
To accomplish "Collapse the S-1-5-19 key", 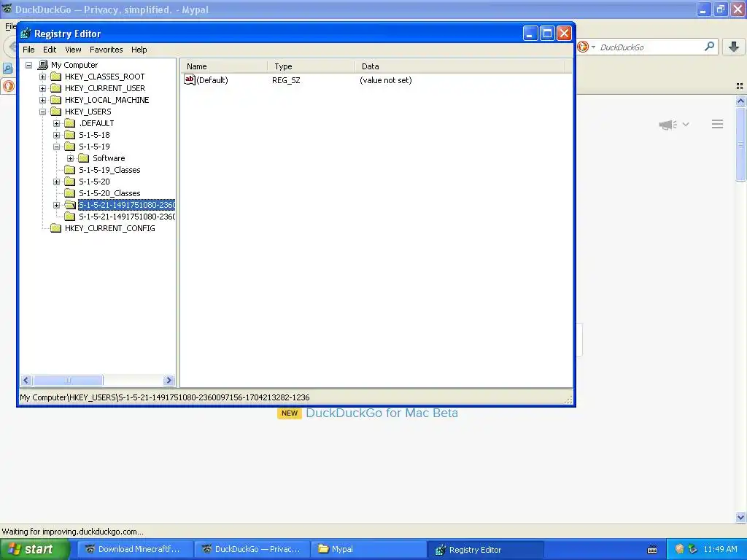I will [56, 147].
